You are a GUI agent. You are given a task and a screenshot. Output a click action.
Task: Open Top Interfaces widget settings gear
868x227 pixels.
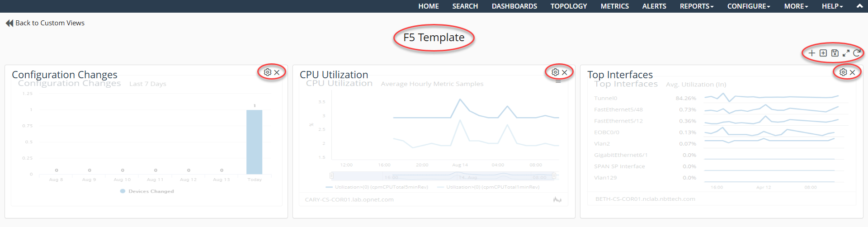point(843,72)
